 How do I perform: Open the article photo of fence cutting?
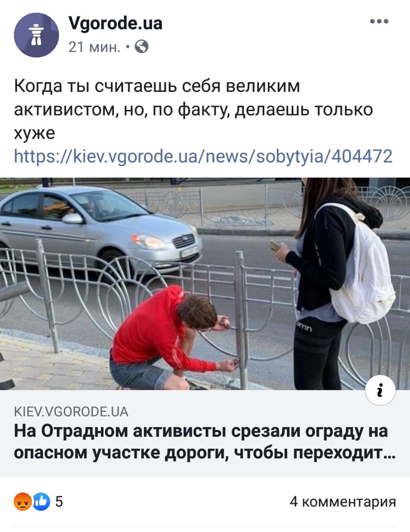pyautogui.click(x=205, y=284)
